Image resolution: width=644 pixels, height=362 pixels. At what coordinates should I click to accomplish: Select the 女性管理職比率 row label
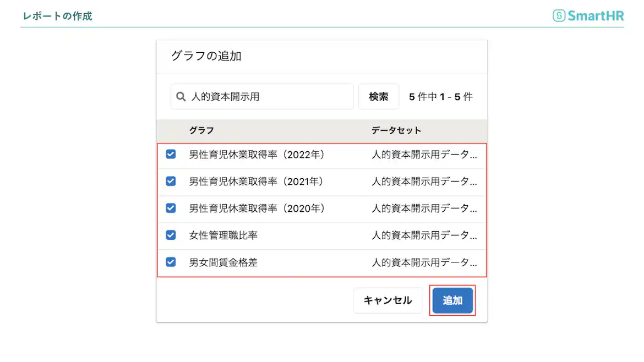click(222, 235)
